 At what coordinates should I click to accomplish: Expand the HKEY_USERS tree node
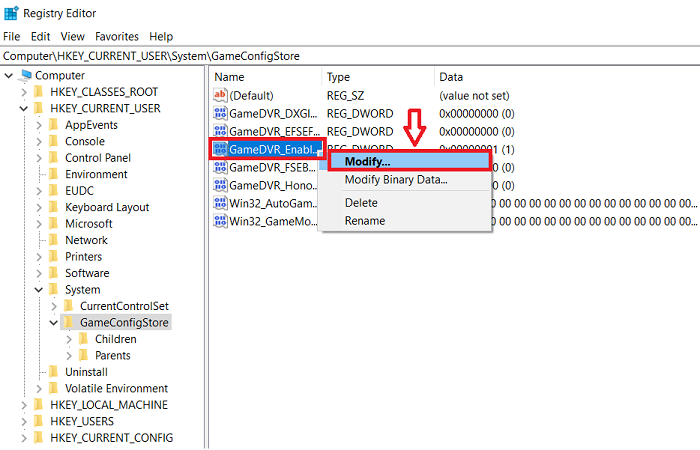coord(24,421)
